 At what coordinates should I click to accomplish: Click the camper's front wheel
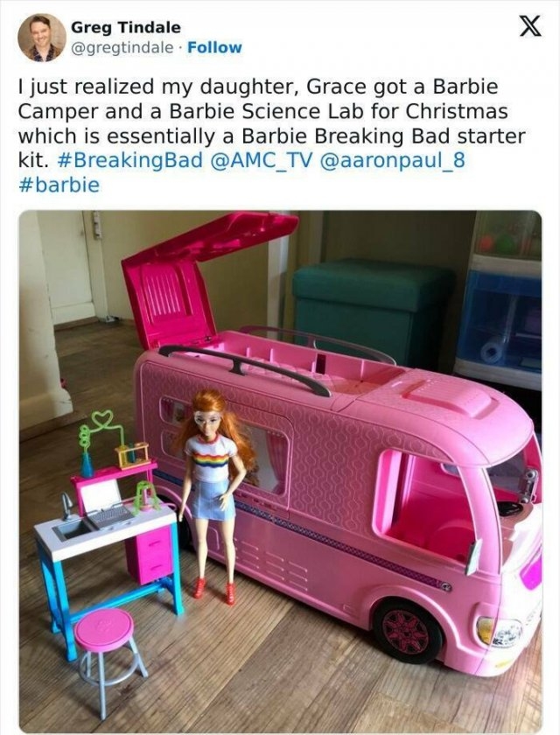(408, 631)
